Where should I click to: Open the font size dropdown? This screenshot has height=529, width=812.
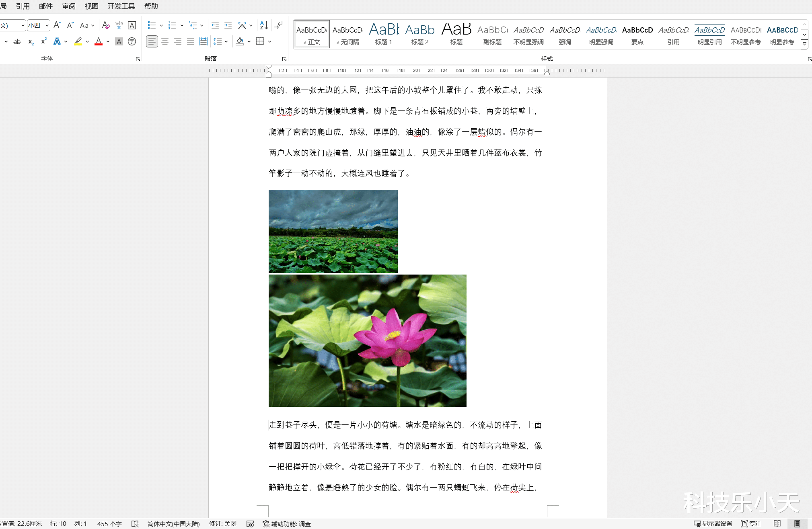[x=47, y=25]
